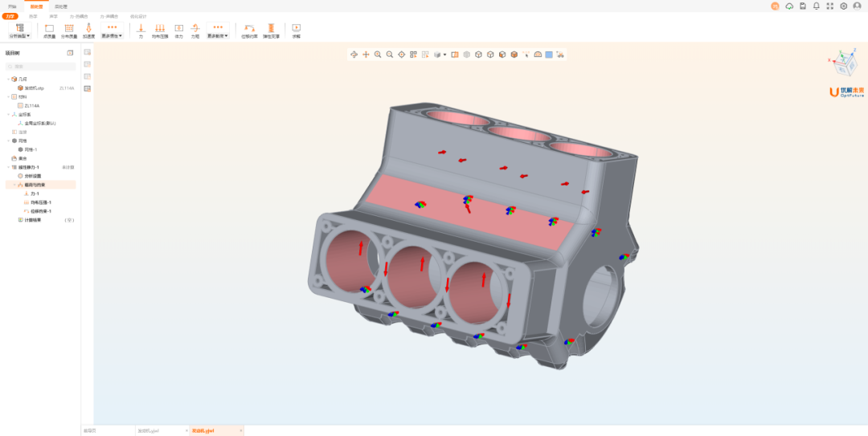Screen dimensions: 868x436
Task: Select the 声学 acoustics sub-tab
Action: pos(53,17)
